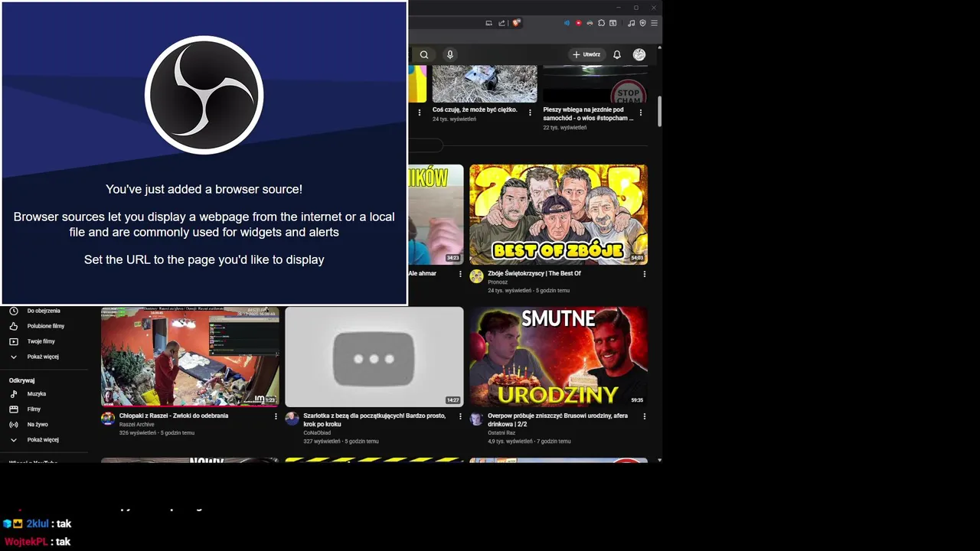Click the Raszei Archive channel avatar
This screenshot has height=551, width=980.
[x=108, y=419]
